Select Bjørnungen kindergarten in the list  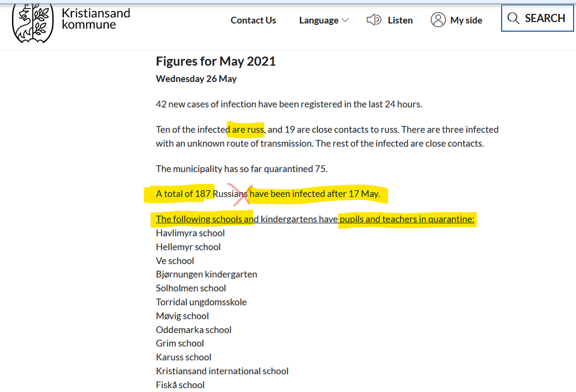pos(206,274)
